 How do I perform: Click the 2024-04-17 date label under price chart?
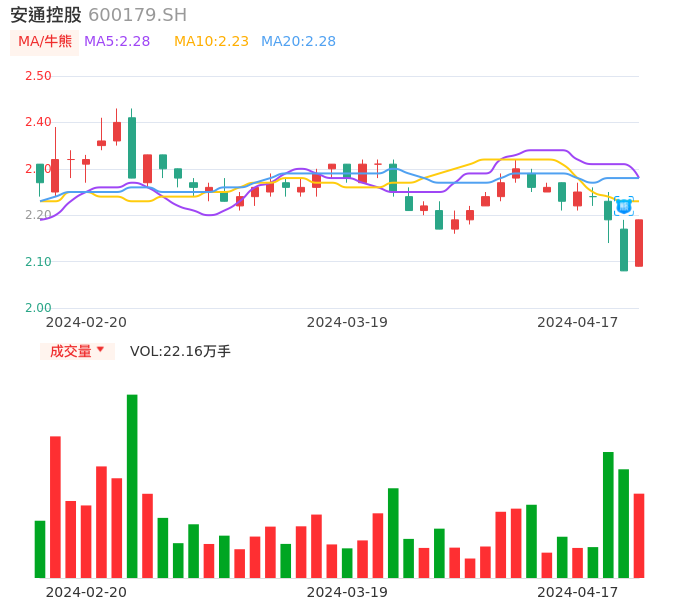pyautogui.click(x=578, y=322)
